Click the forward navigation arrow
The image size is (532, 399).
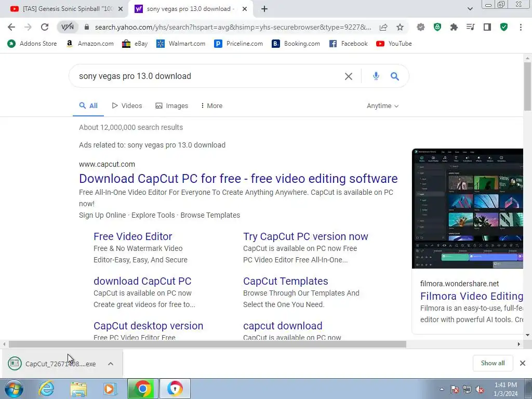[28, 27]
